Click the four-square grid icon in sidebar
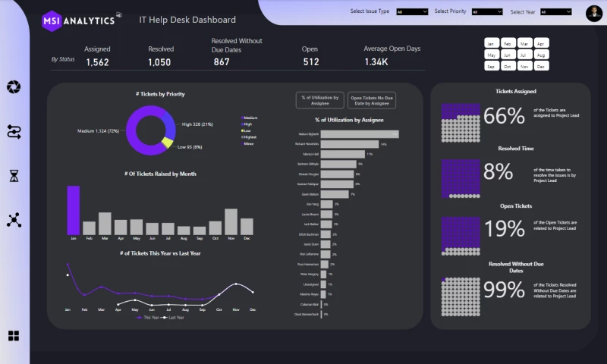The height and width of the screenshot is (364, 607). pos(14,336)
